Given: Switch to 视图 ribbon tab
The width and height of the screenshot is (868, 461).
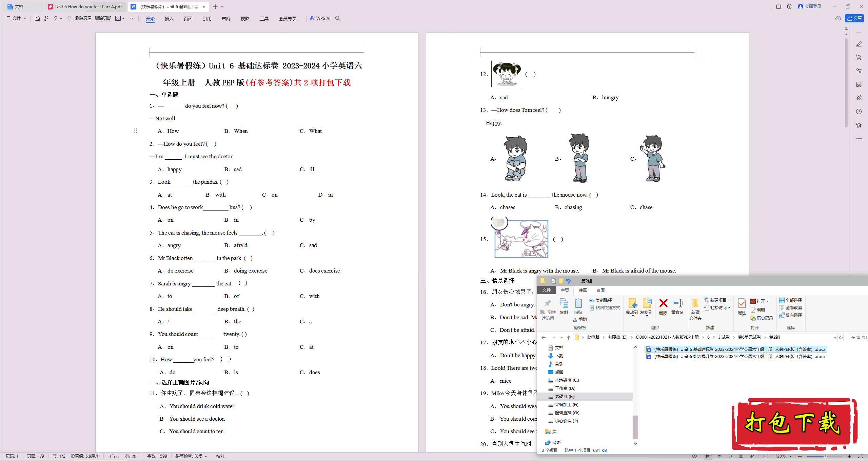Looking at the screenshot, I should pos(245,19).
